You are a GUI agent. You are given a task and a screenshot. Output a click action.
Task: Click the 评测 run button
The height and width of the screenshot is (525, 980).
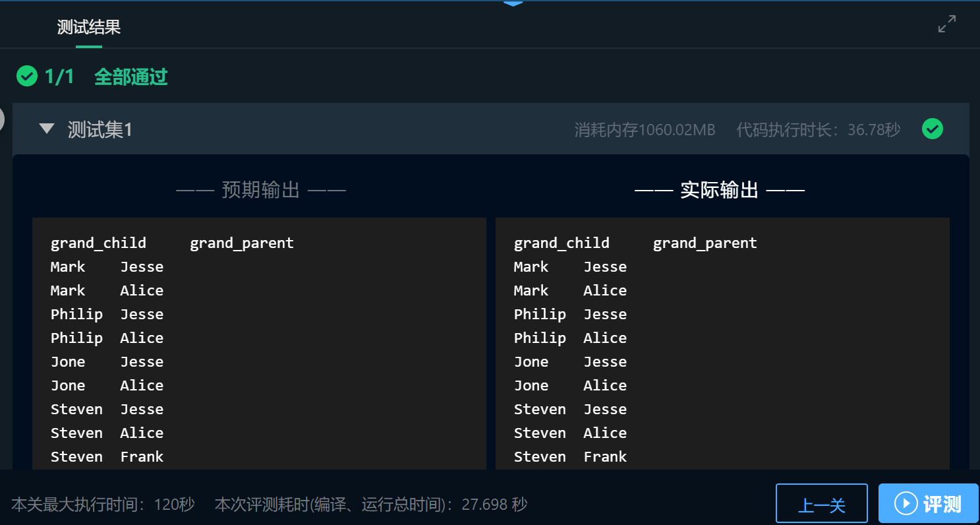coord(928,504)
